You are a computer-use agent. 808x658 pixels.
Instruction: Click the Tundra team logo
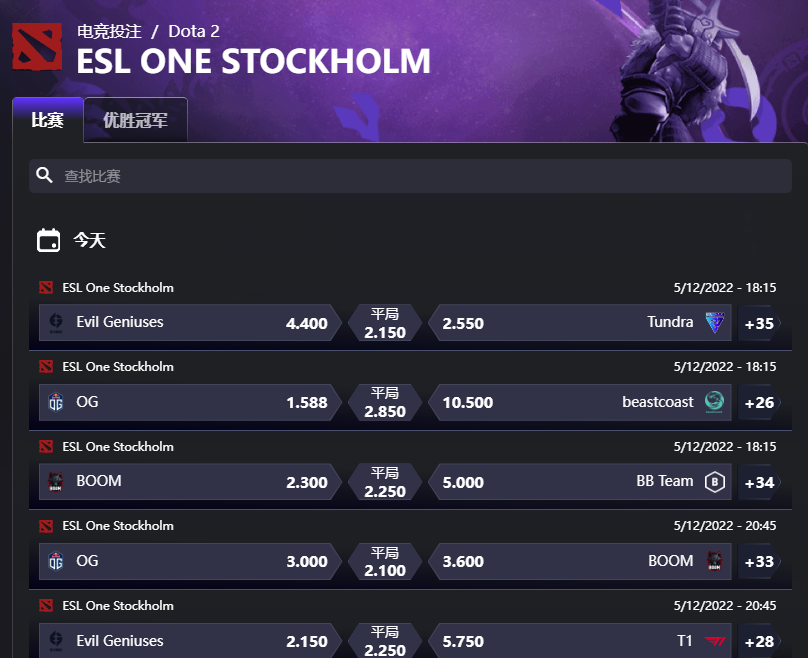click(715, 323)
